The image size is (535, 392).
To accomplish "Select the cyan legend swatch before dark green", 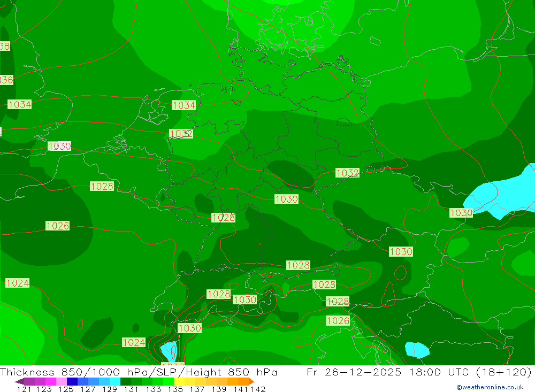I will (115, 381).
